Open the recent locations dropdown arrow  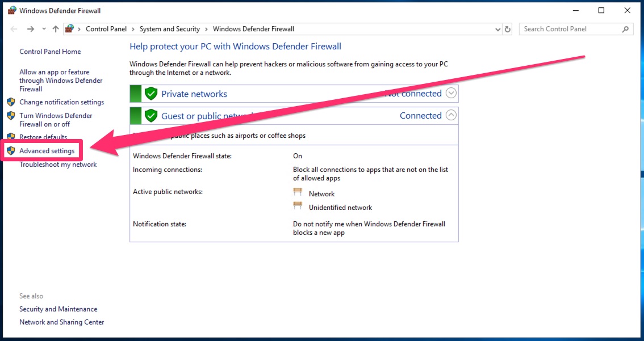click(44, 29)
